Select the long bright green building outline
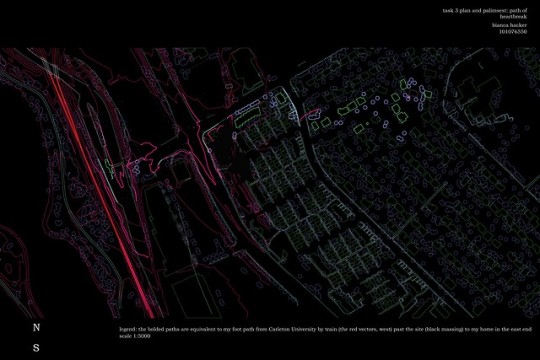540x360 pixels. [247, 116]
